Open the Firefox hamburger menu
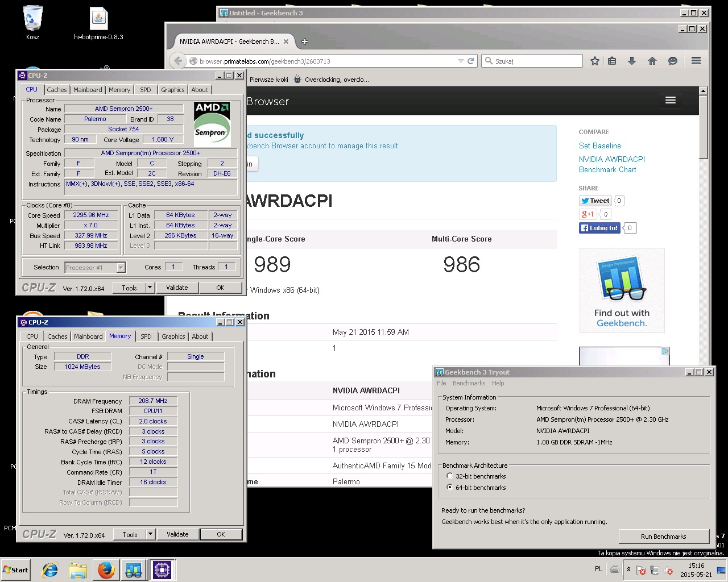This screenshot has height=582, width=728. coord(696,61)
